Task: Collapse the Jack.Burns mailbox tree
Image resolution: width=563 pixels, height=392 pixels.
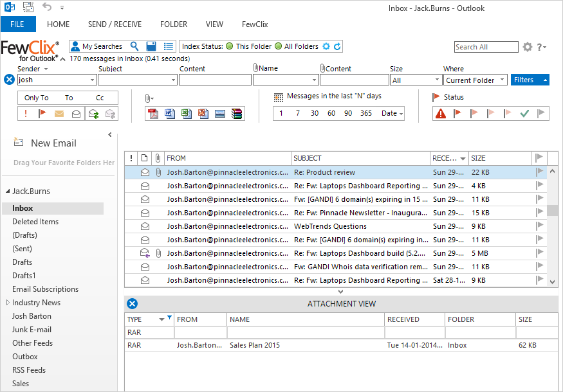Action: coord(8,191)
